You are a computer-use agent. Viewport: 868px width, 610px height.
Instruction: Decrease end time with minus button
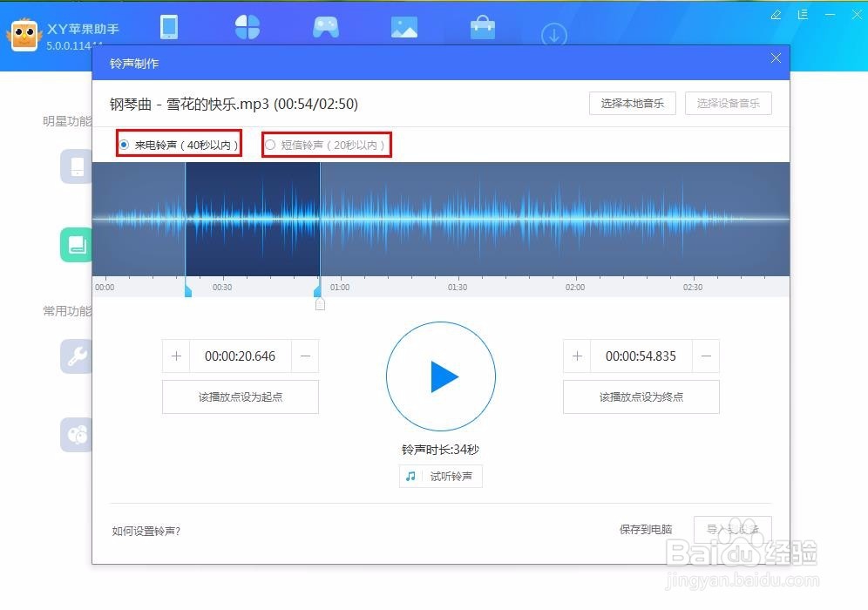click(x=706, y=356)
